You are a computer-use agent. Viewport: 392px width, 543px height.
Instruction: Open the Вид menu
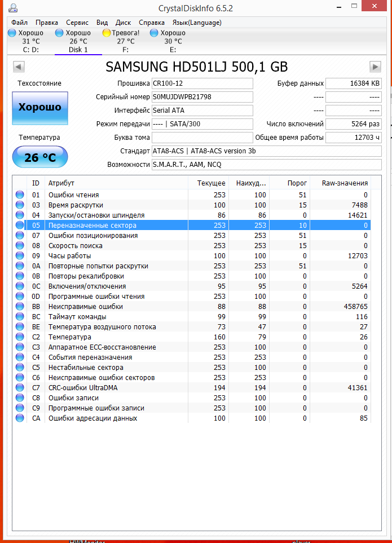[x=102, y=23]
